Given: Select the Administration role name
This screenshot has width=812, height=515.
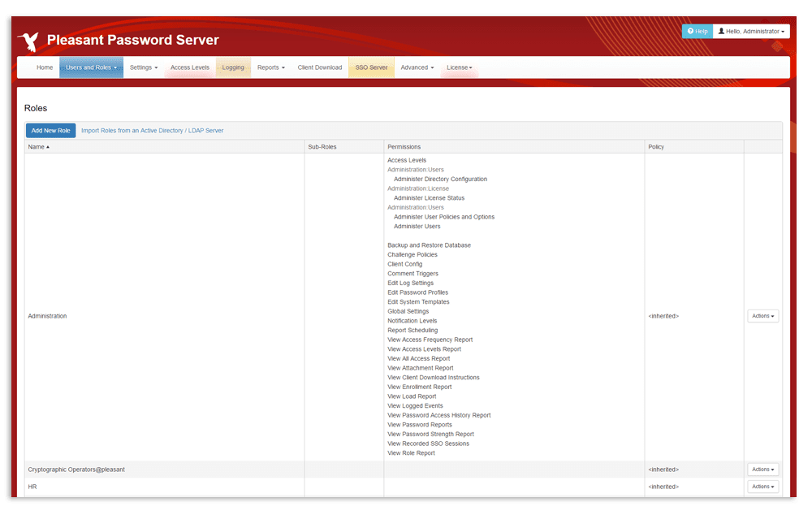Looking at the screenshot, I should 47,316.
